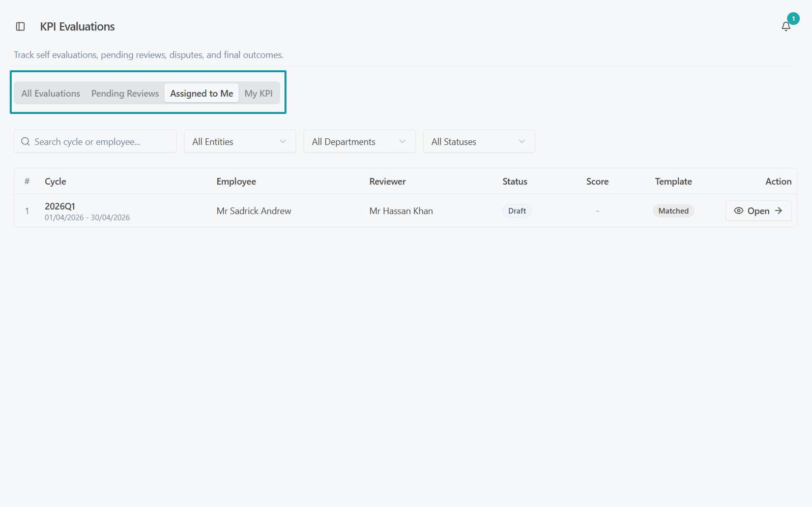Expand the All Departments dropdown

[x=360, y=141]
